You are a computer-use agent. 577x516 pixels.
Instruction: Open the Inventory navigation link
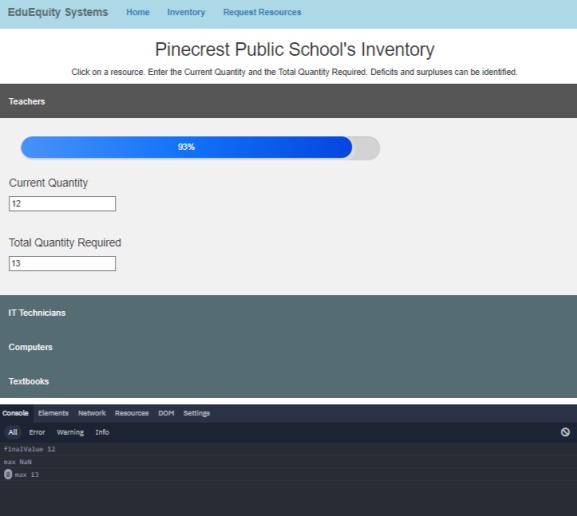(186, 12)
